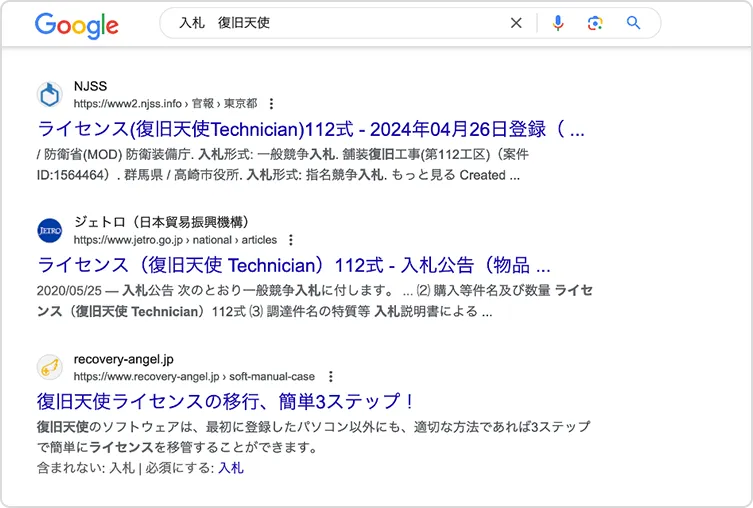Image resolution: width=753 pixels, height=508 pixels.
Task: Click the www2.njss.info breadcrumb URL
Action: (165, 104)
